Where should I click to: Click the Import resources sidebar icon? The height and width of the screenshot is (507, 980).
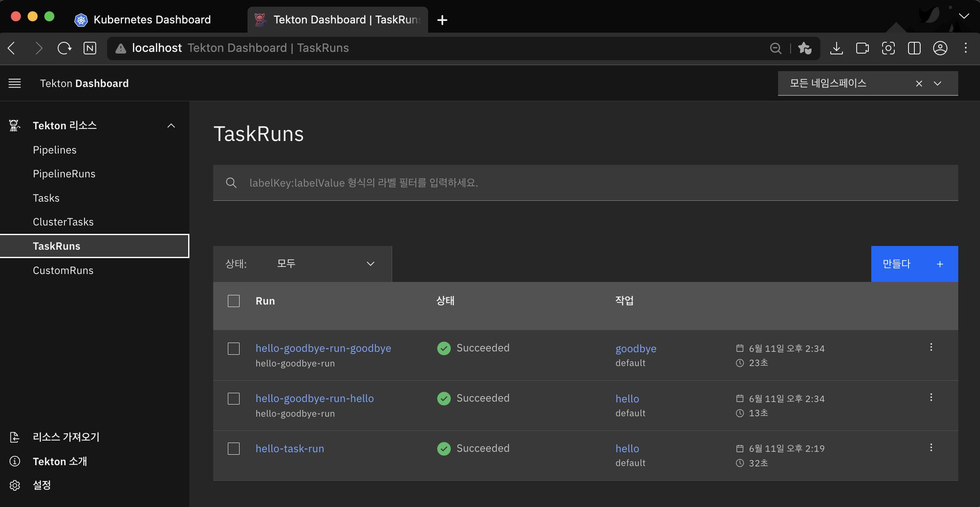click(x=15, y=437)
